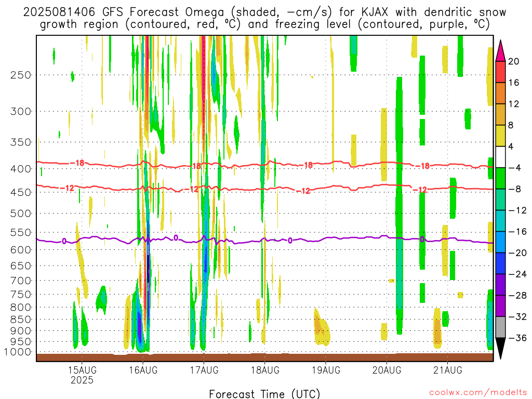
Task: Click the coolwx.com/modelts link text
Action: click(x=478, y=393)
